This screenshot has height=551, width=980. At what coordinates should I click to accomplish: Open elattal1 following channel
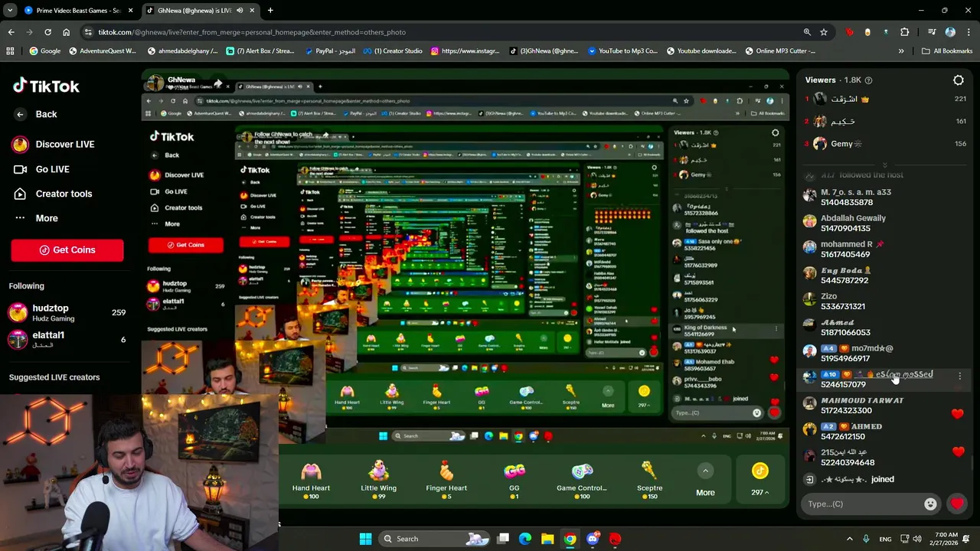tap(67, 339)
